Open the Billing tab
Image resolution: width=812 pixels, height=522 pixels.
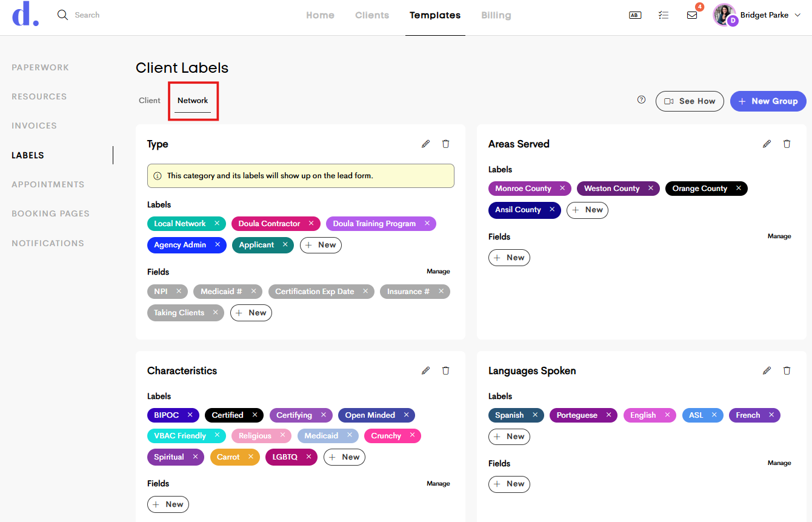(x=496, y=15)
